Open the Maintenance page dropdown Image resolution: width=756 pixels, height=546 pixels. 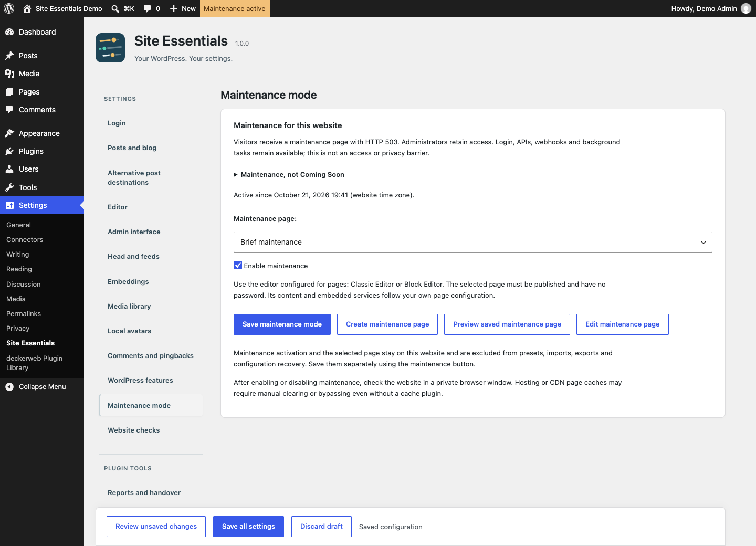coord(472,242)
